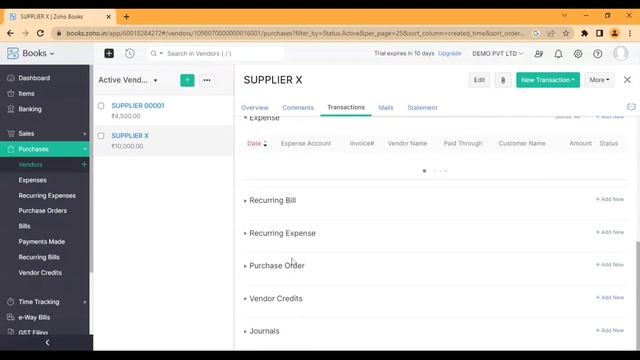The width and height of the screenshot is (640, 360).
Task: Open help question mark icon
Action: [598, 53]
